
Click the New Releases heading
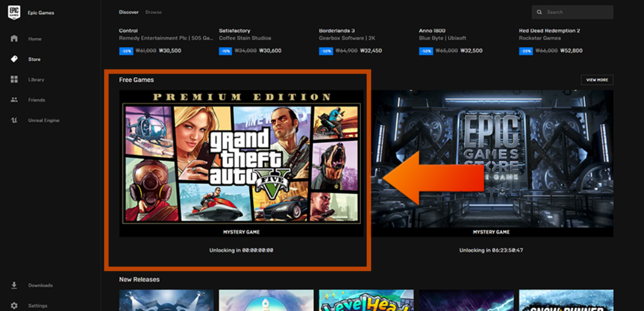(x=139, y=279)
